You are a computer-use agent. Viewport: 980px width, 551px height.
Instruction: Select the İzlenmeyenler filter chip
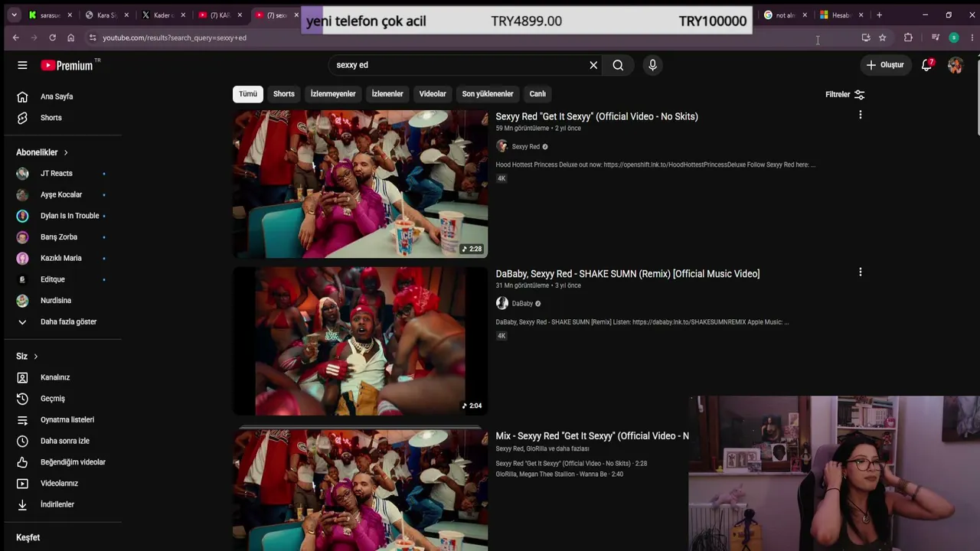(x=333, y=94)
